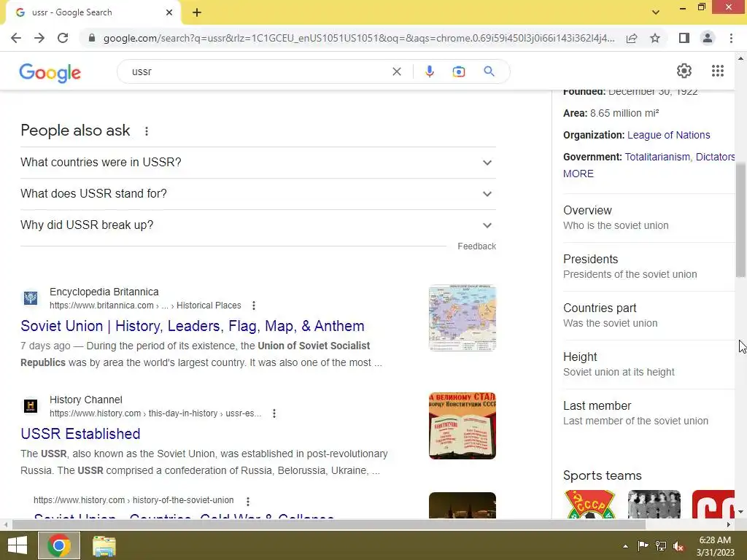This screenshot has width=747, height=560.
Task: Click the black-and-white team photo thumbnail
Action: (654, 504)
